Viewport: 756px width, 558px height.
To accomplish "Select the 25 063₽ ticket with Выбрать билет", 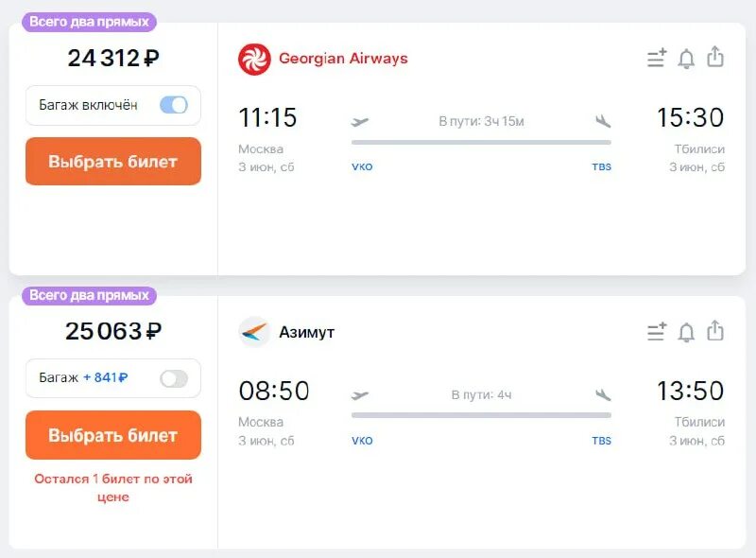I will click(x=113, y=435).
